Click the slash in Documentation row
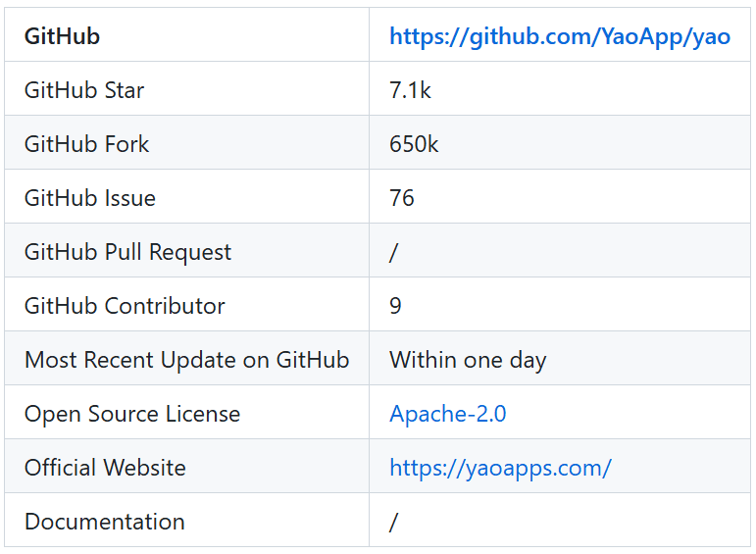 pyautogui.click(x=394, y=522)
